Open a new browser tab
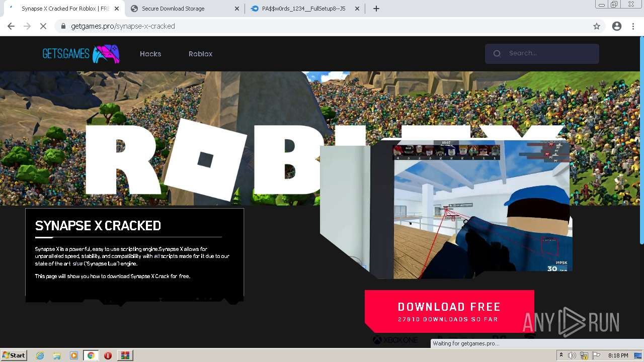Viewport: 644px width, 362px height. tap(376, 9)
